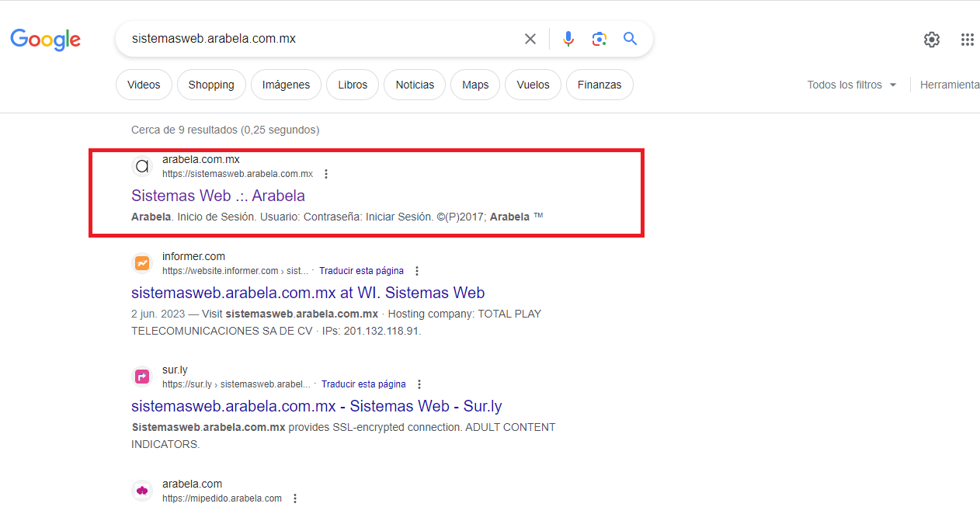Click the https://sistemasweb.arabela.com.mx URL text
This screenshot has height=507, width=980.
point(238,174)
